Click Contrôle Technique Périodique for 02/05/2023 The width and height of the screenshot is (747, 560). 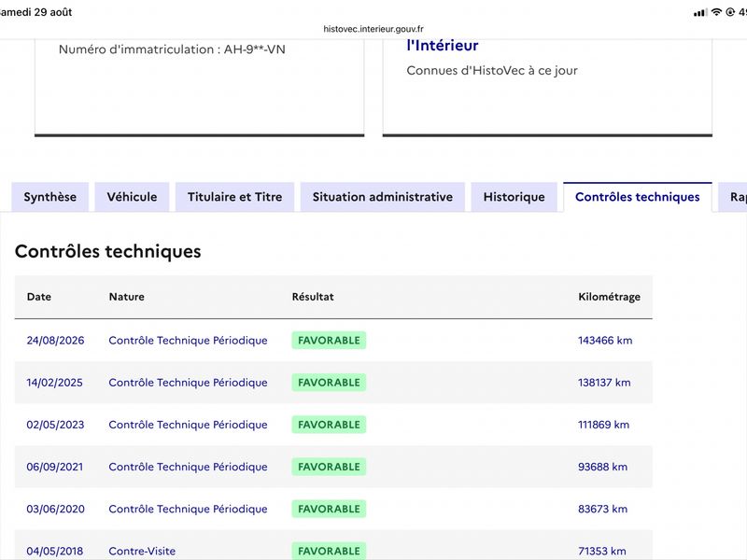point(189,425)
